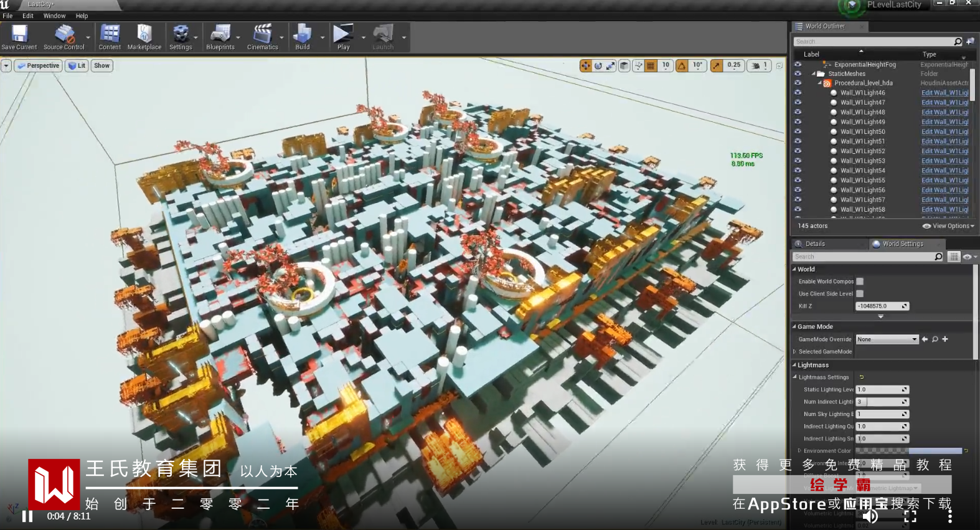Switch to the World Settings tab
Image resolution: width=980 pixels, height=530 pixels.
[903, 244]
